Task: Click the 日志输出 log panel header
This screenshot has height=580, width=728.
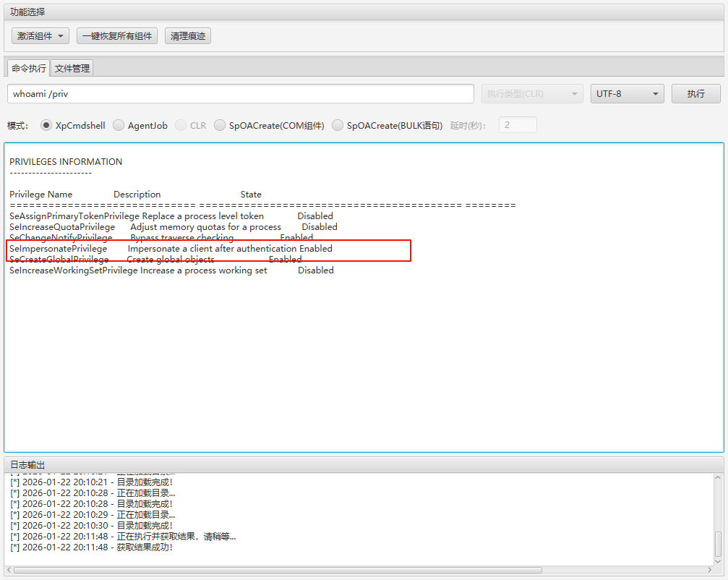Action: click(x=29, y=464)
